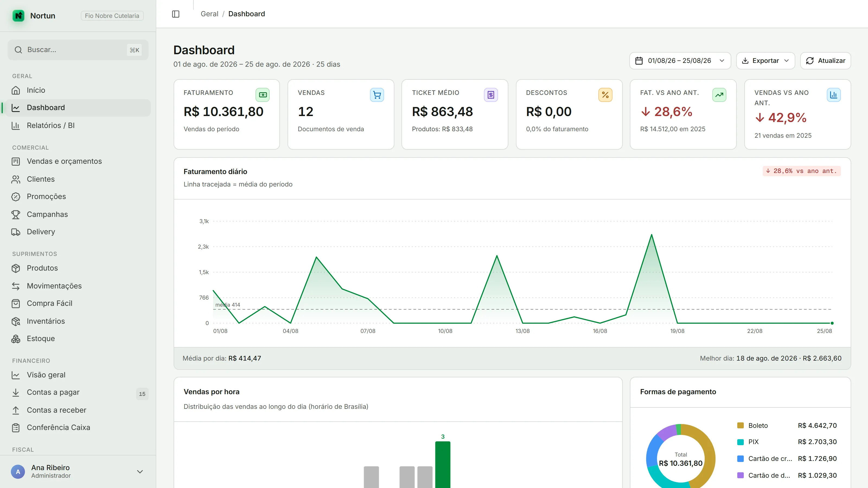Open the date range 01/08/26 – 25/08/26 dropdown

coord(680,61)
